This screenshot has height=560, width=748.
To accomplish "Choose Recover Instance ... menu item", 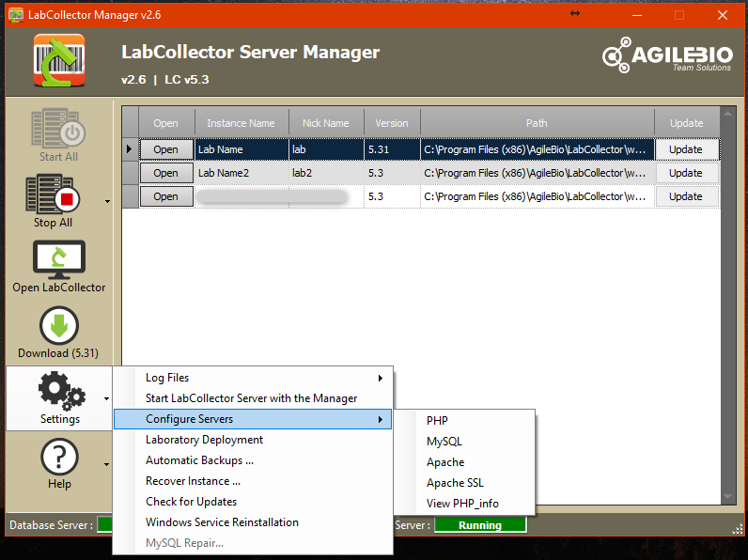I will (x=253, y=481).
